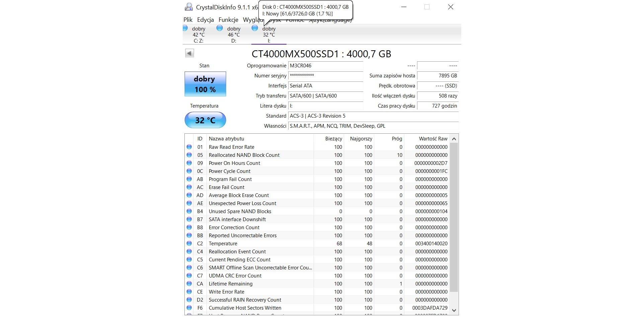Click status orb for Raw Read Error Rate
644x317 pixels.
coord(189,147)
